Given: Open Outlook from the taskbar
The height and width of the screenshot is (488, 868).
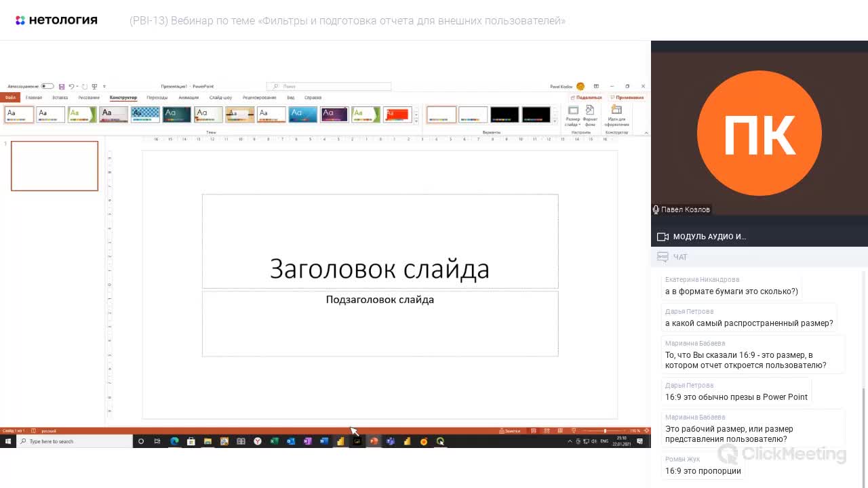Looking at the screenshot, I should [x=291, y=441].
